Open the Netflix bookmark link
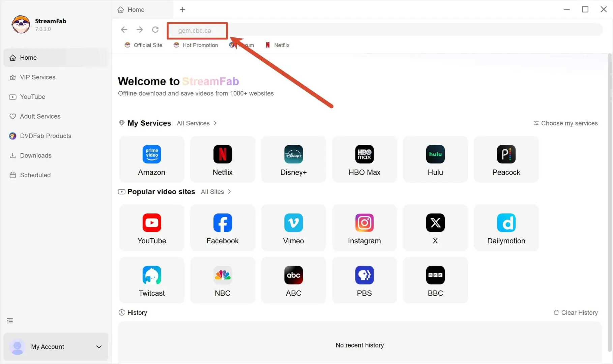 (278, 45)
